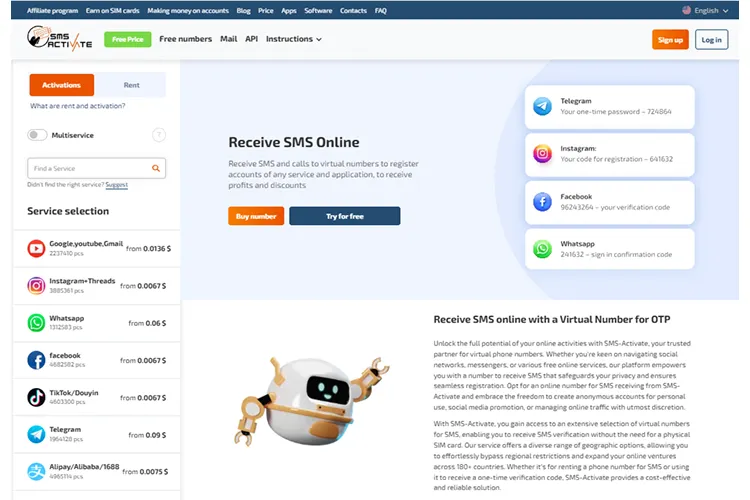Expand the Instructions dropdown menu
Viewport: 750px width, 500px height.
294,39
